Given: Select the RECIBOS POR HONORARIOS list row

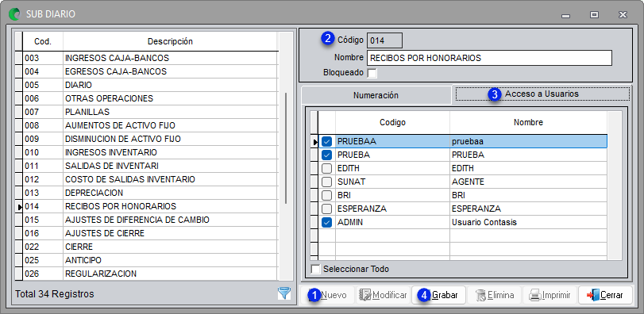Looking at the screenshot, I should click(150, 206).
